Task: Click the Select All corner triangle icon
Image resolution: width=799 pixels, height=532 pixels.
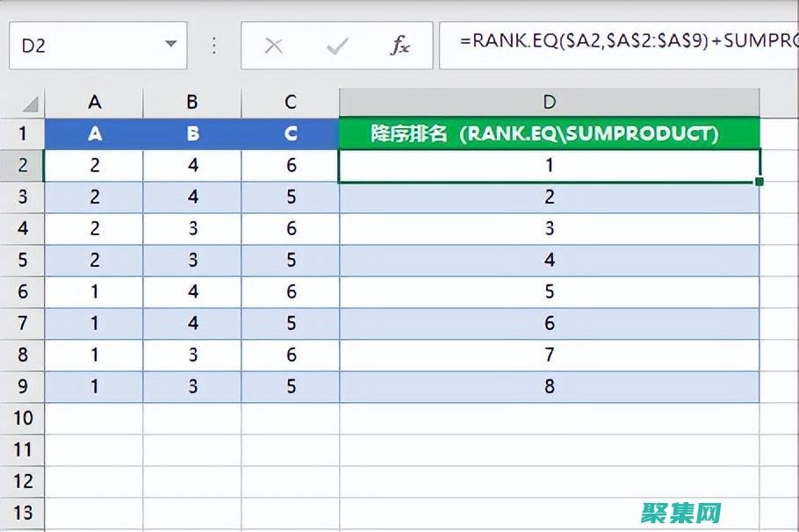Action: 28,102
